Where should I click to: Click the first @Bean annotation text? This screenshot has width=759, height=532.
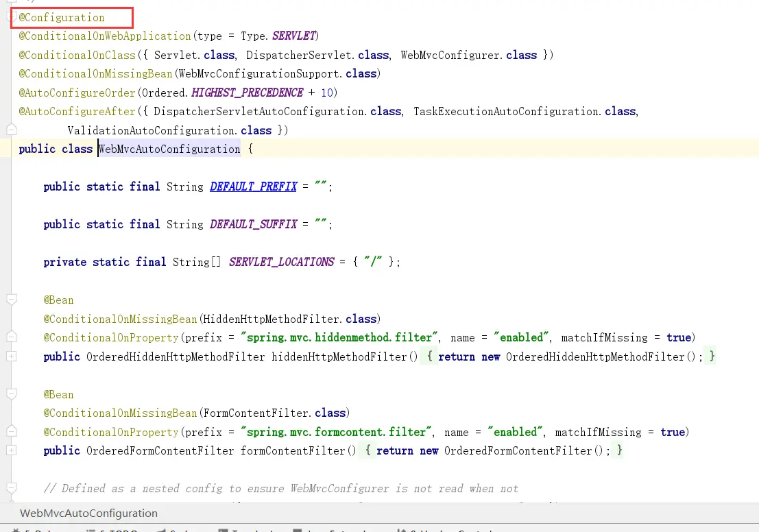coord(58,300)
